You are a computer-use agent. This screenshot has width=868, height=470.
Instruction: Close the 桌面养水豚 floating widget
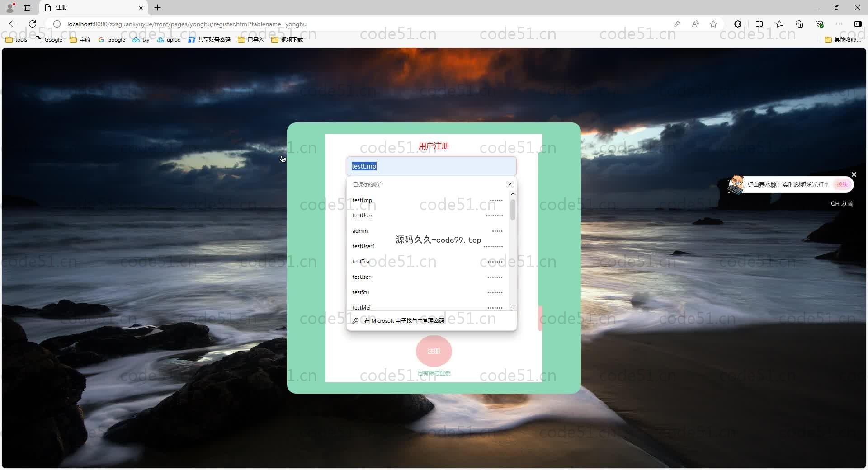[x=854, y=174]
